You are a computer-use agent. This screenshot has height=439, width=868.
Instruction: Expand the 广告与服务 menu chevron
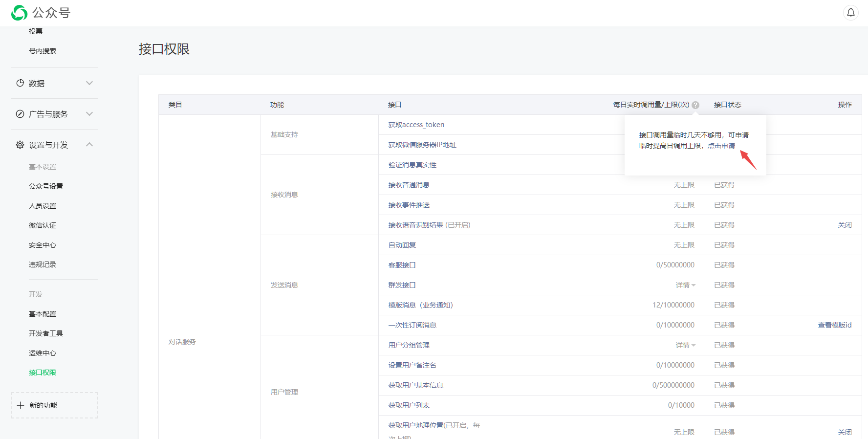(89, 114)
